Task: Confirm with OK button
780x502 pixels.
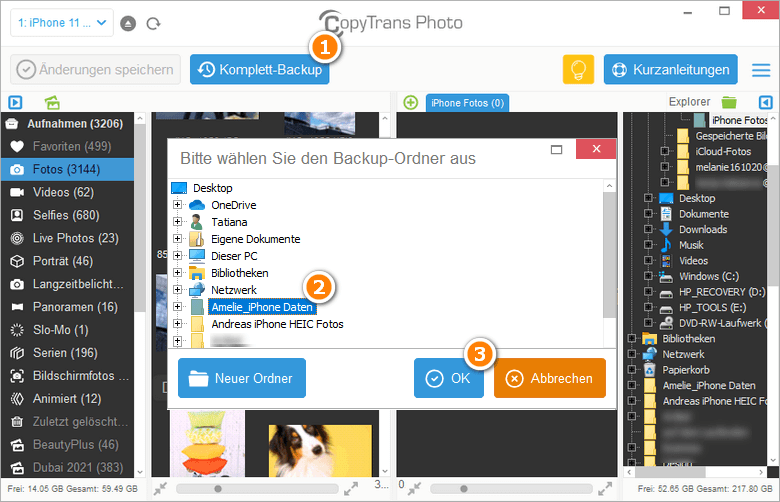Action: pyautogui.click(x=449, y=378)
